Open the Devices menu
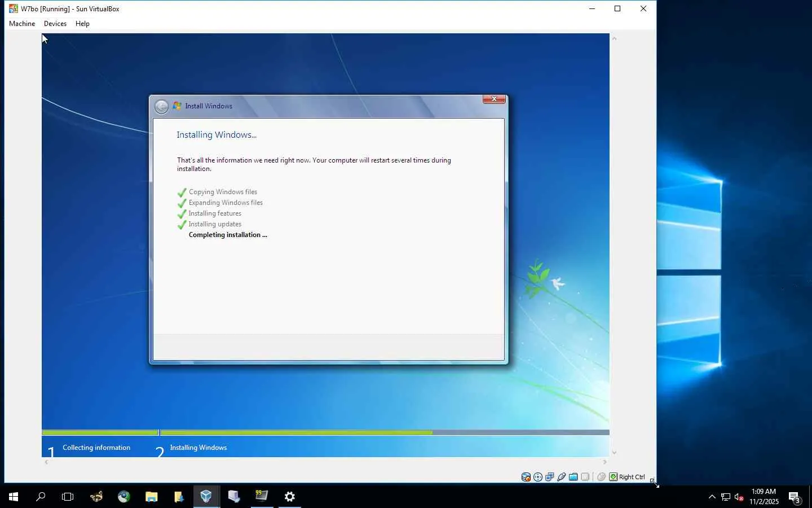Screen dimensions: 812x508 [x=55, y=24]
